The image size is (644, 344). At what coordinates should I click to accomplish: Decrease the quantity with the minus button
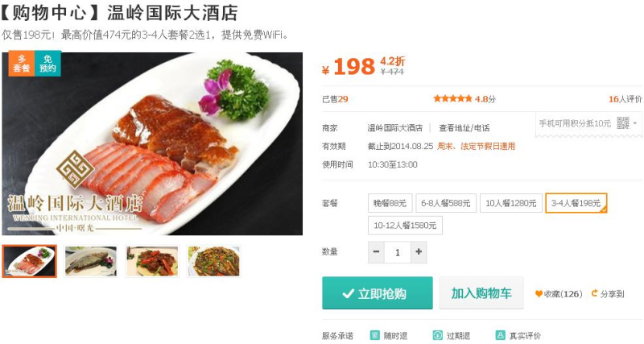pyautogui.click(x=376, y=251)
